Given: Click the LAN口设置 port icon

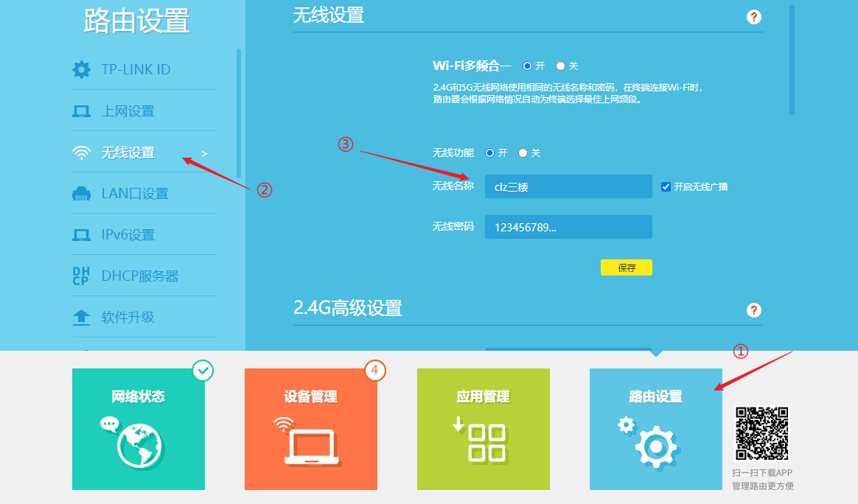Looking at the screenshot, I should [82, 194].
